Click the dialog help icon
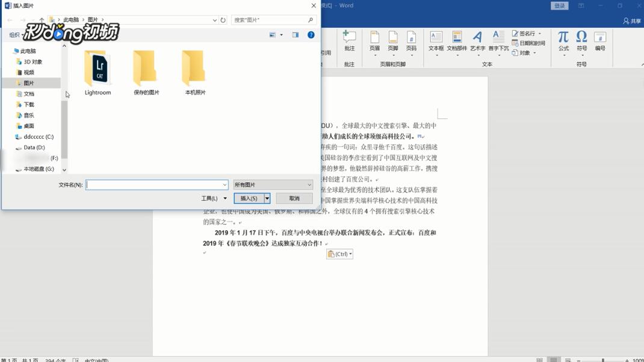Viewport: 644px width, 362px height. (311, 35)
